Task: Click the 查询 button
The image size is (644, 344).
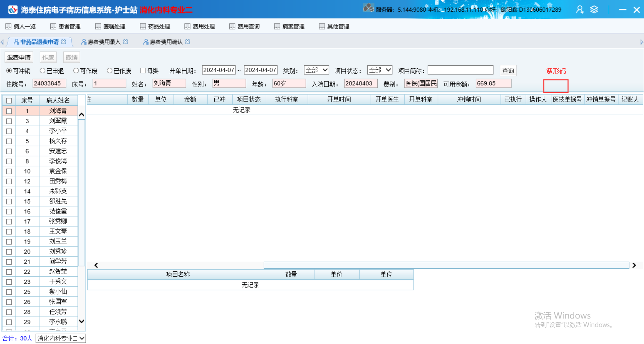Action: (508, 71)
